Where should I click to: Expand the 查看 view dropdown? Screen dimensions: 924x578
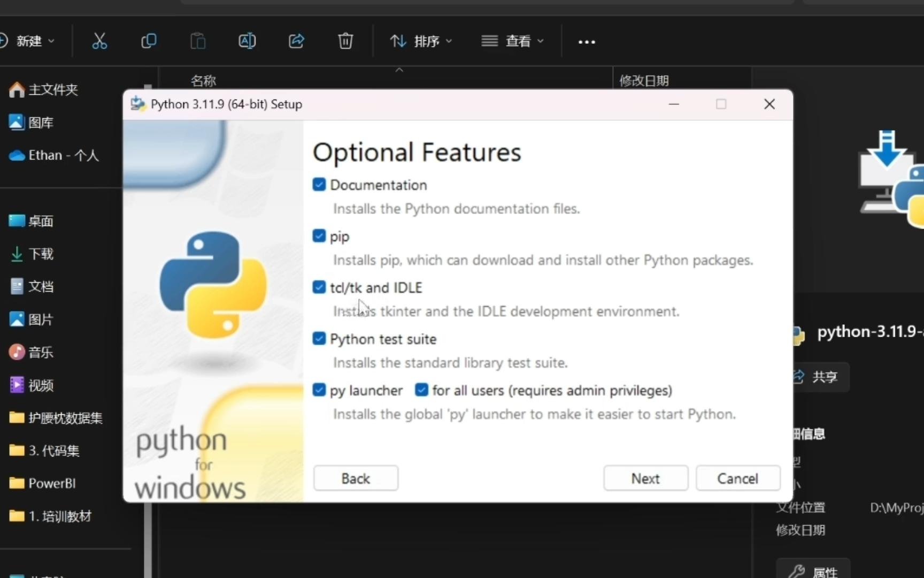(x=513, y=41)
